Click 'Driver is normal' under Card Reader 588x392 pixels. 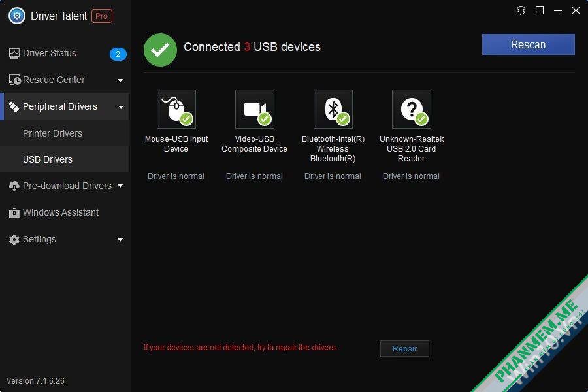(411, 176)
